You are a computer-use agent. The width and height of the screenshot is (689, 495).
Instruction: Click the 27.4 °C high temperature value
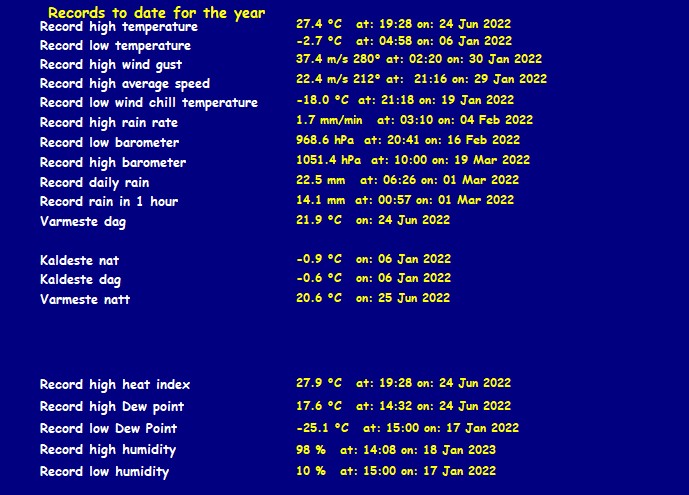click(319, 22)
